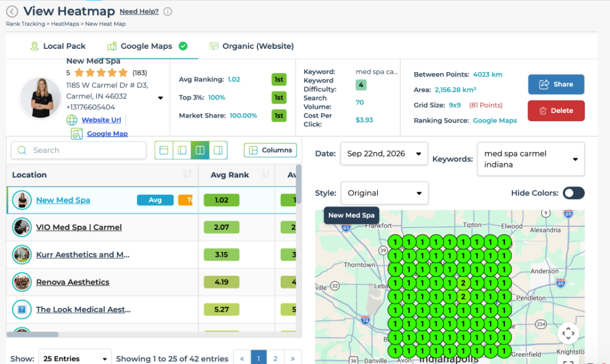Click the Share button
The image size is (610, 364).
coord(556,85)
